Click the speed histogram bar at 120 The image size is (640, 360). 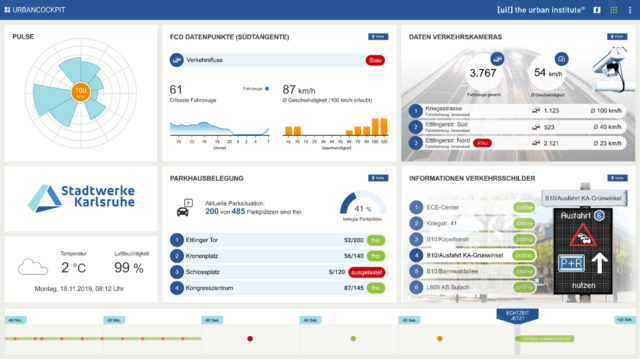point(384,127)
